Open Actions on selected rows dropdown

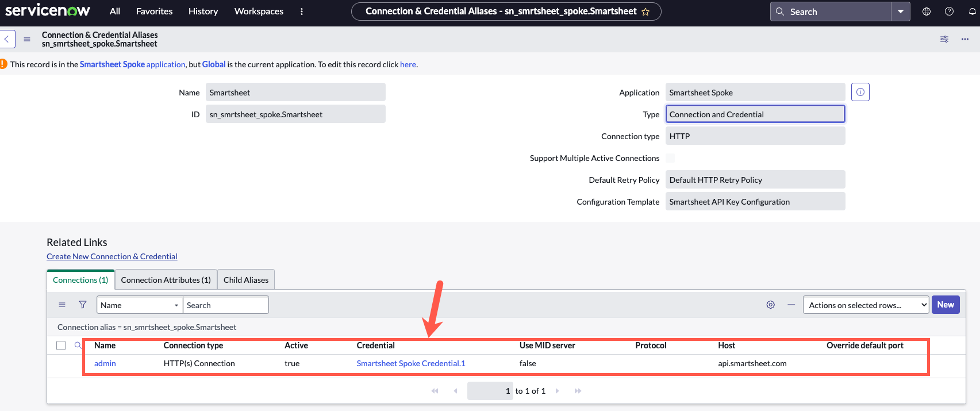pyautogui.click(x=866, y=305)
